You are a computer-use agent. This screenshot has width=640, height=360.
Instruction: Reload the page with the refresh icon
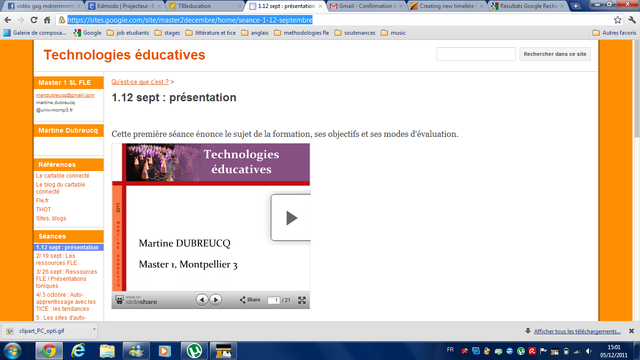tap(34, 20)
